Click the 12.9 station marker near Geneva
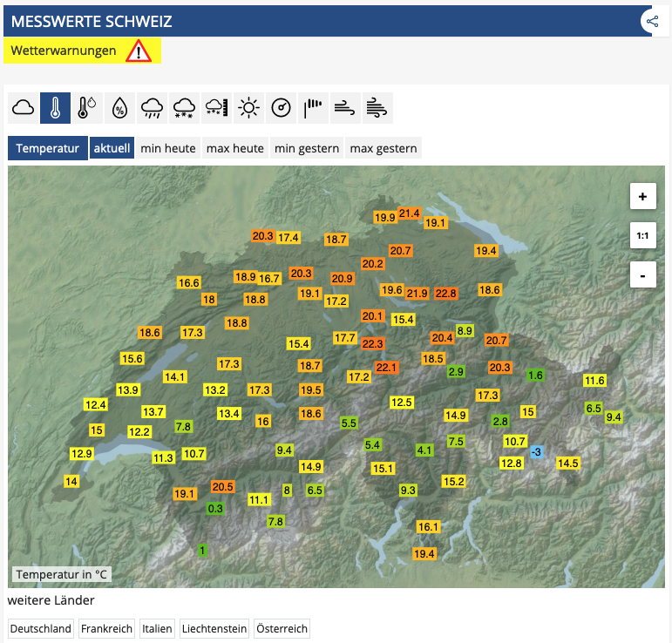Image resolution: width=672 pixels, height=643 pixels. tap(81, 454)
